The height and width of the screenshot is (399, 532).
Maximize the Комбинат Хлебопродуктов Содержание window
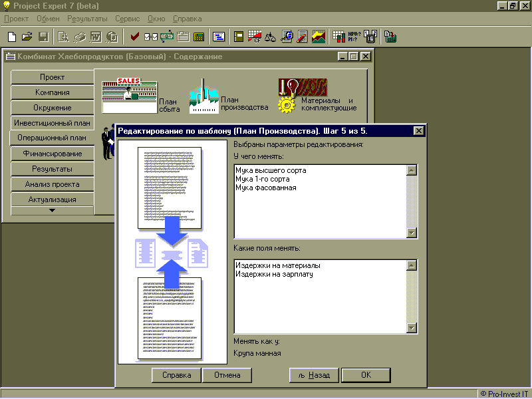pos(354,57)
